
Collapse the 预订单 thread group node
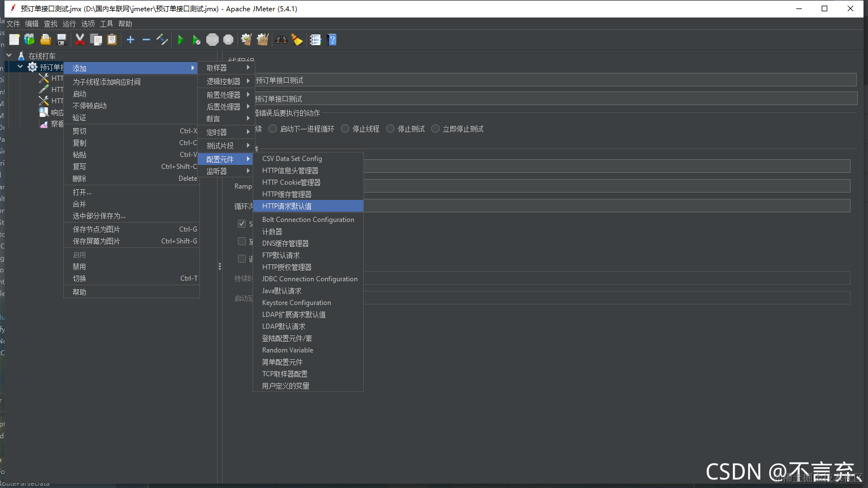(20, 67)
